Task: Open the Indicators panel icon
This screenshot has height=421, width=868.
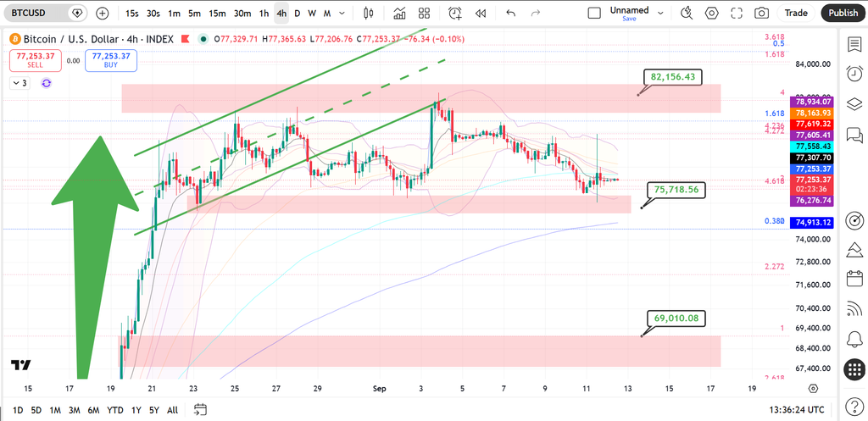Action: coord(400,13)
